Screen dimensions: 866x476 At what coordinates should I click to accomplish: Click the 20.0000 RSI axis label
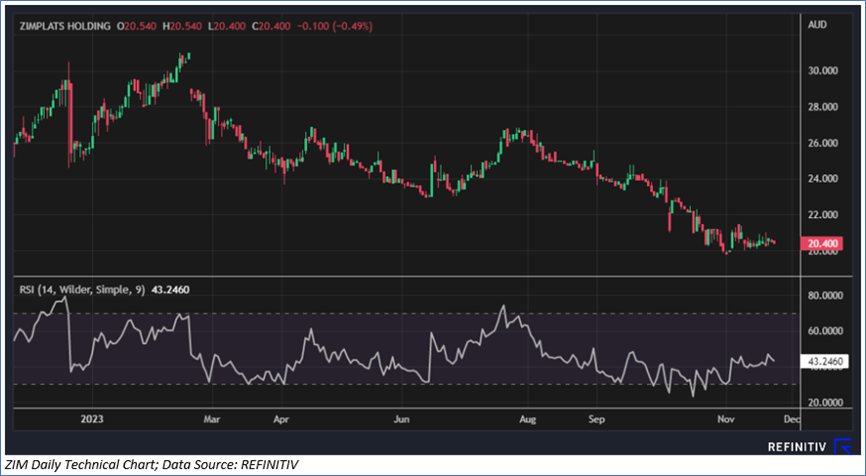(x=825, y=403)
